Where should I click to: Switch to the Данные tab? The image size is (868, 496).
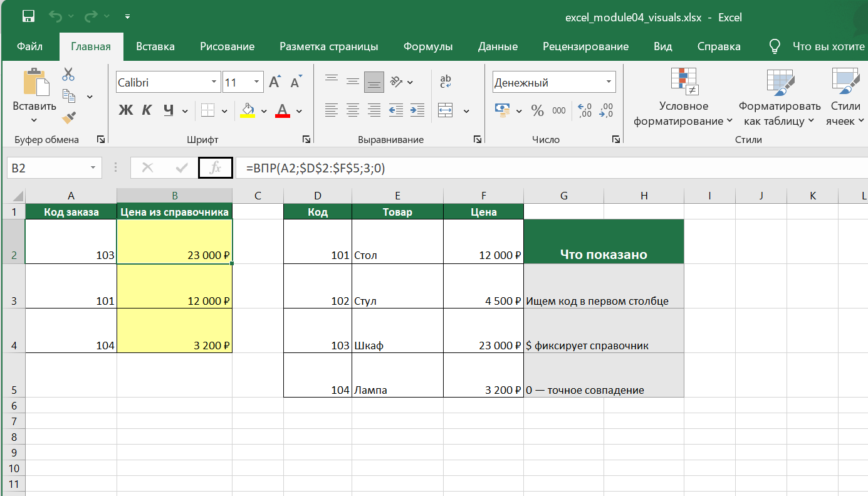[498, 46]
